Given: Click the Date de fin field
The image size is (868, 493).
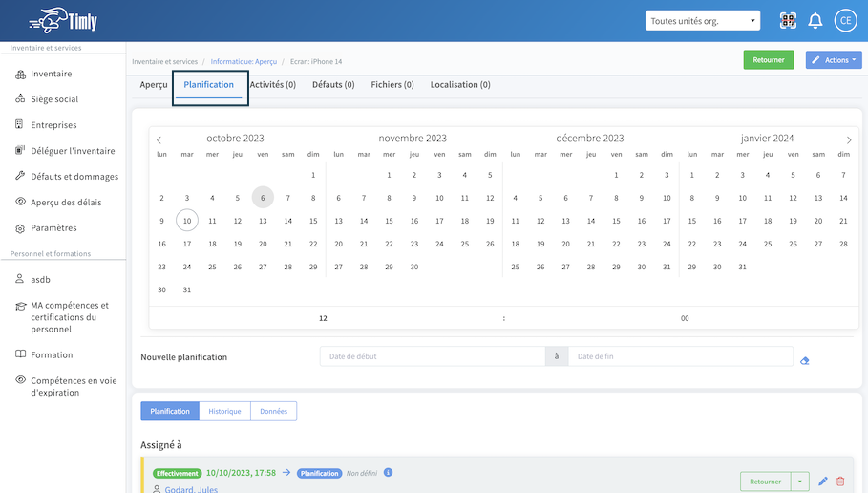Looking at the screenshot, I should click(x=680, y=356).
